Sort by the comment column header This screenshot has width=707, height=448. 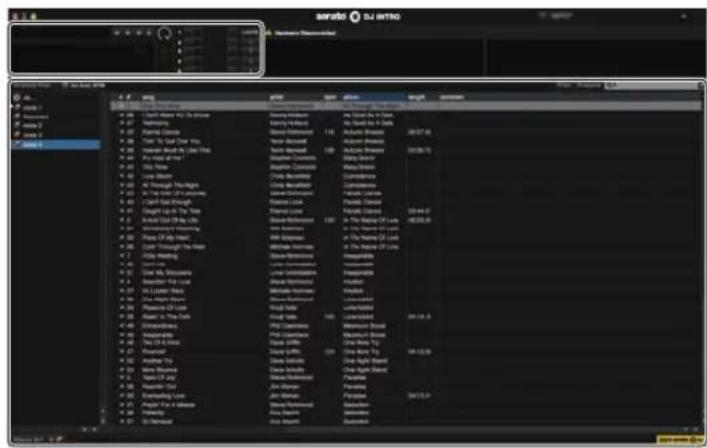click(x=452, y=97)
